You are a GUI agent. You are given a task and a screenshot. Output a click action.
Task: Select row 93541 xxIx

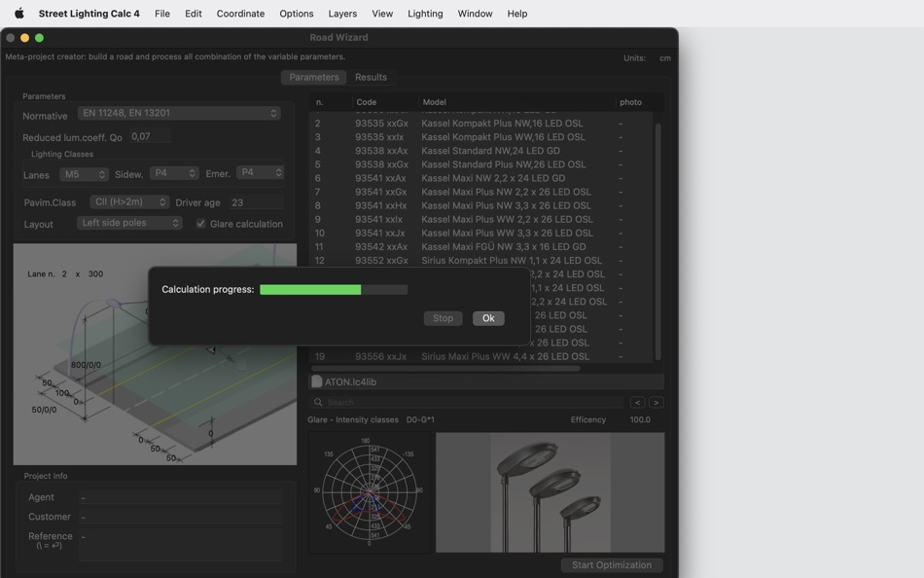[x=480, y=219]
